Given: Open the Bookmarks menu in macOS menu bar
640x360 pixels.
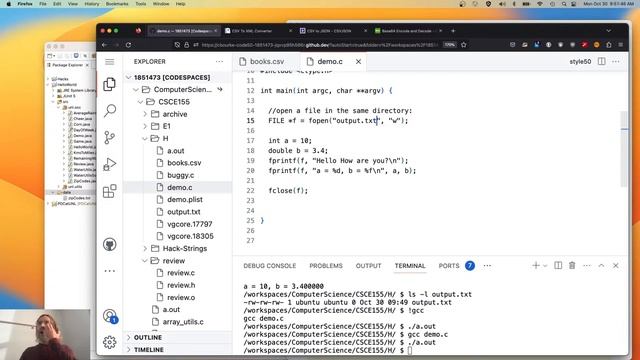Looking at the screenshot, I should click(117, 4).
